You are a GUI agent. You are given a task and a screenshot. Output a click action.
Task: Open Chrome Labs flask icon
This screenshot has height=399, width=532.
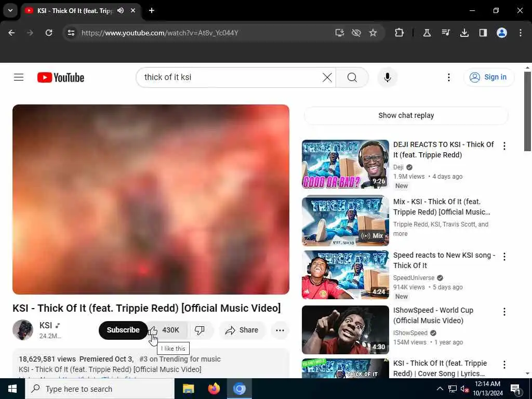pos(427,33)
